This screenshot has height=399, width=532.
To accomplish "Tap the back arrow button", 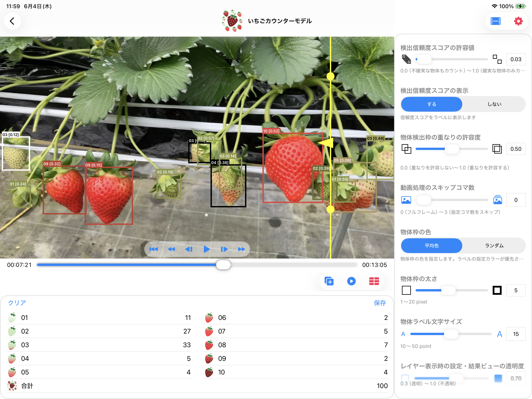I will click(x=12, y=21).
